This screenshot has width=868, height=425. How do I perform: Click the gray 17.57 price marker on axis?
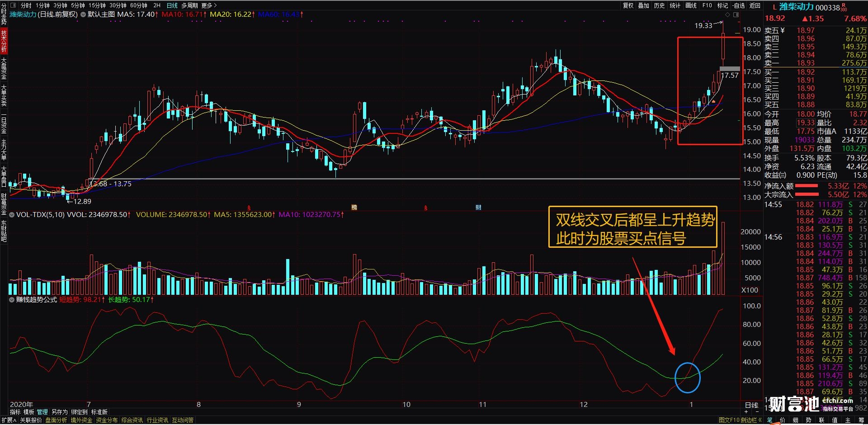pyautogui.click(x=730, y=69)
